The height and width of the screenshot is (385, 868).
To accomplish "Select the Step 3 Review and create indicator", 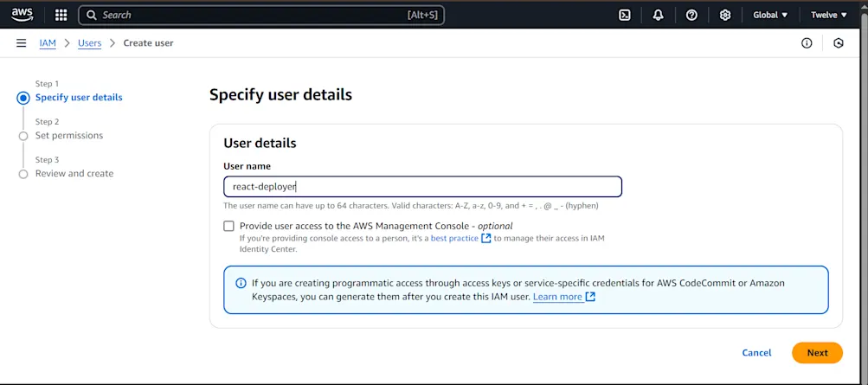I will [x=23, y=174].
